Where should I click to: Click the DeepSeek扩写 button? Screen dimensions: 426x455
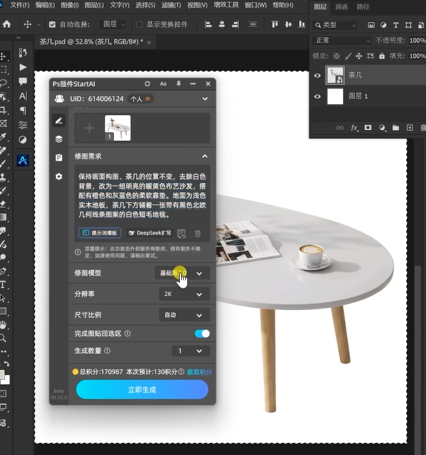[150, 233]
